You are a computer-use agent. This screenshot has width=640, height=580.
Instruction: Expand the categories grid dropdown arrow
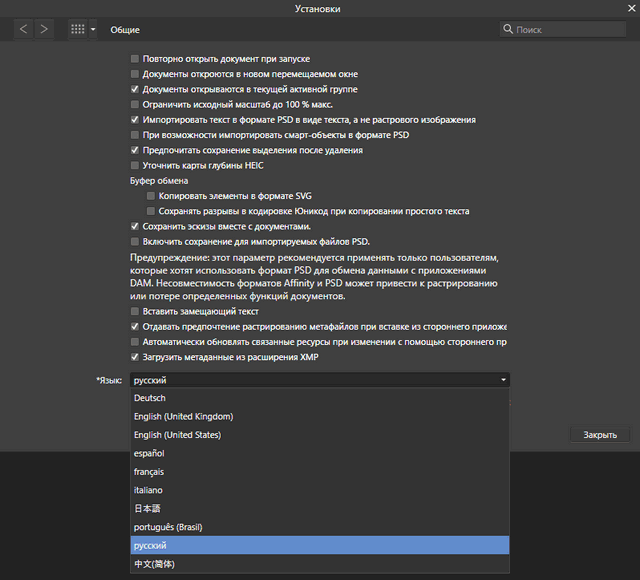click(93, 30)
